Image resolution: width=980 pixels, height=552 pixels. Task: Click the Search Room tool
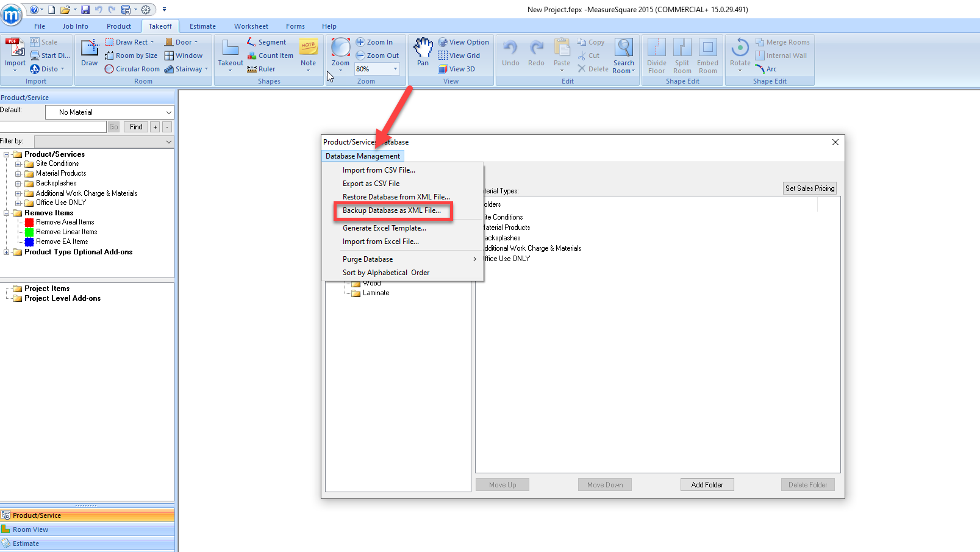624,56
